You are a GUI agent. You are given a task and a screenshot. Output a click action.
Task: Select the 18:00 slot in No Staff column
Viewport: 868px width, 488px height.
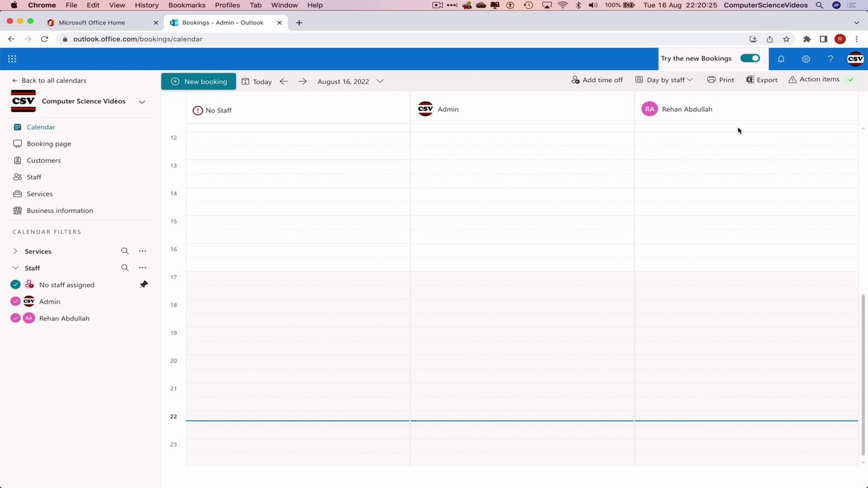(298, 306)
